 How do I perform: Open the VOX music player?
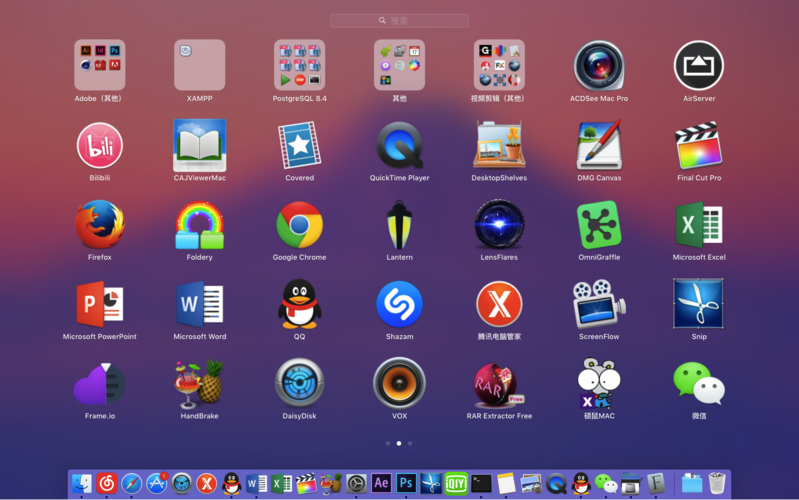[x=399, y=383]
